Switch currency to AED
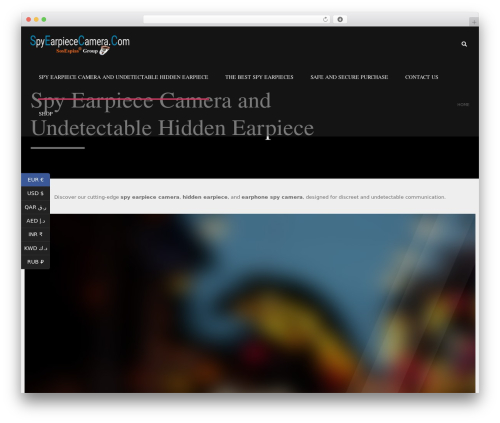 (35, 221)
